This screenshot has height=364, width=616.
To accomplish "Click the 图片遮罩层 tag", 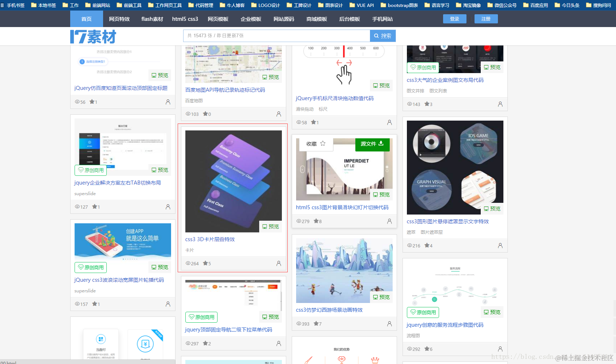I will (x=431, y=232).
